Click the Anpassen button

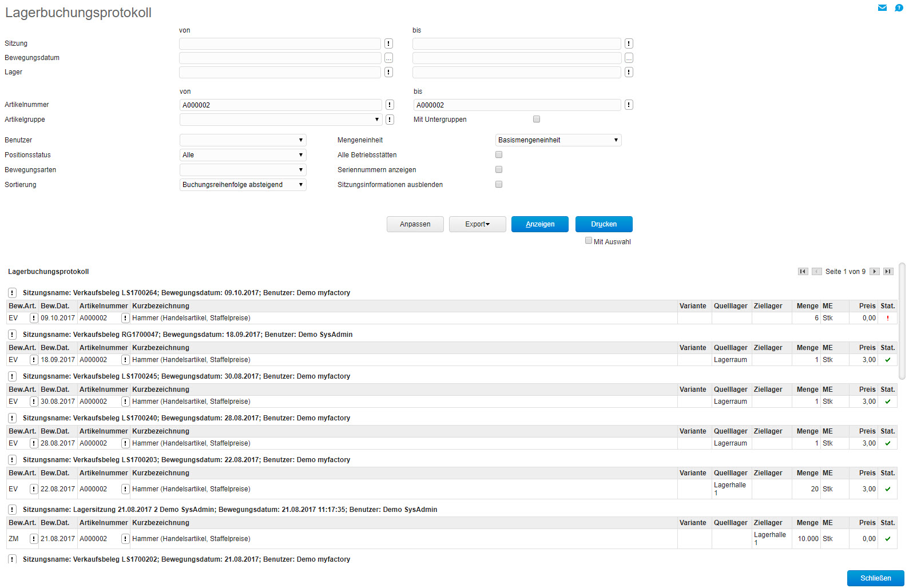click(x=415, y=224)
